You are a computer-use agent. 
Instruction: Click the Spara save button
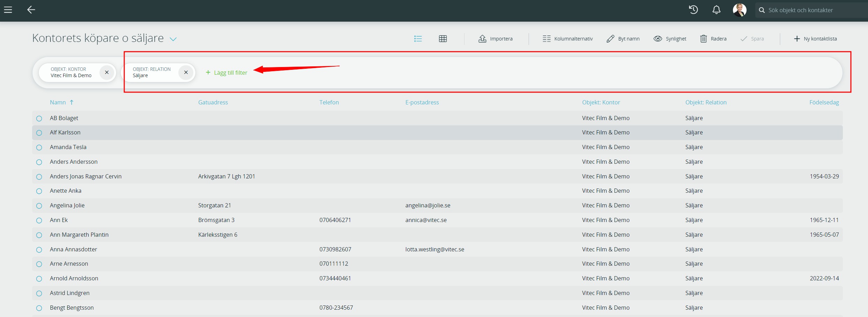point(752,39)
